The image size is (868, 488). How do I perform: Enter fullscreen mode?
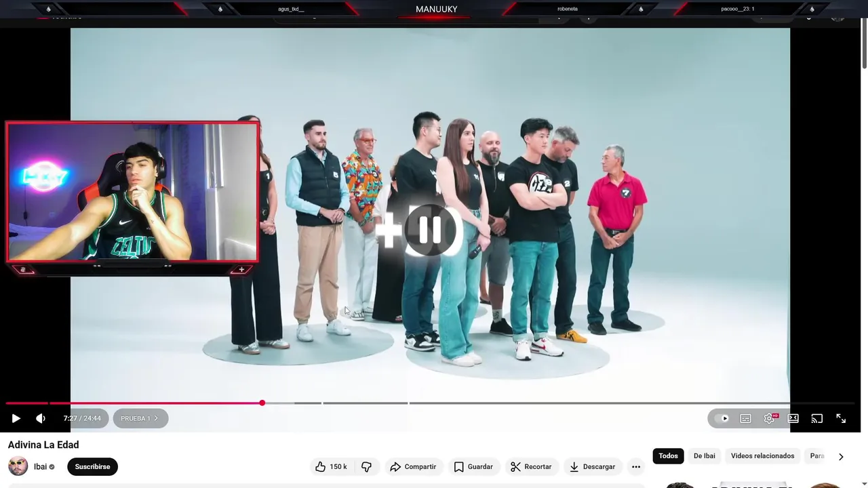(841, 418)
